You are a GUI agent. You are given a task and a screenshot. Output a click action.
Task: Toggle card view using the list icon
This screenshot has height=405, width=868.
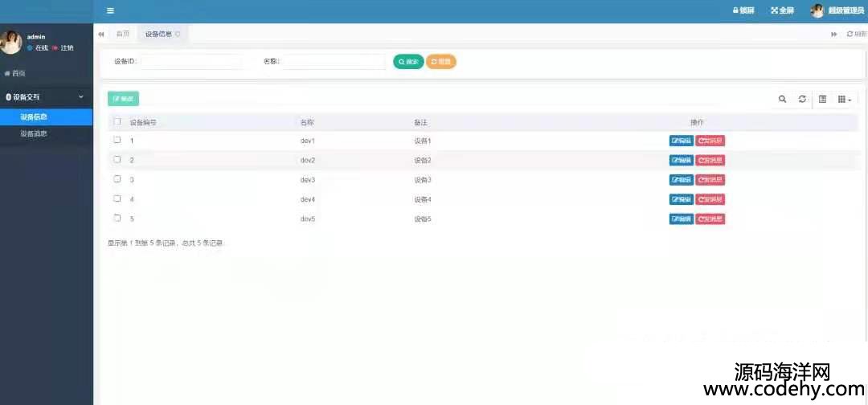822,99
